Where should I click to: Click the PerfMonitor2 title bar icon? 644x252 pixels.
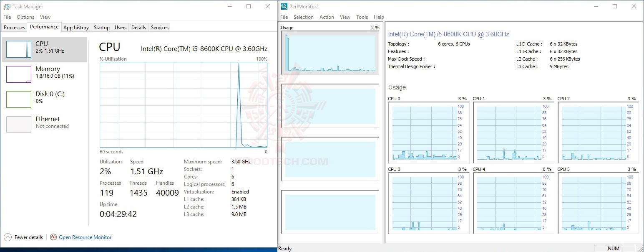tap(284, 6)
